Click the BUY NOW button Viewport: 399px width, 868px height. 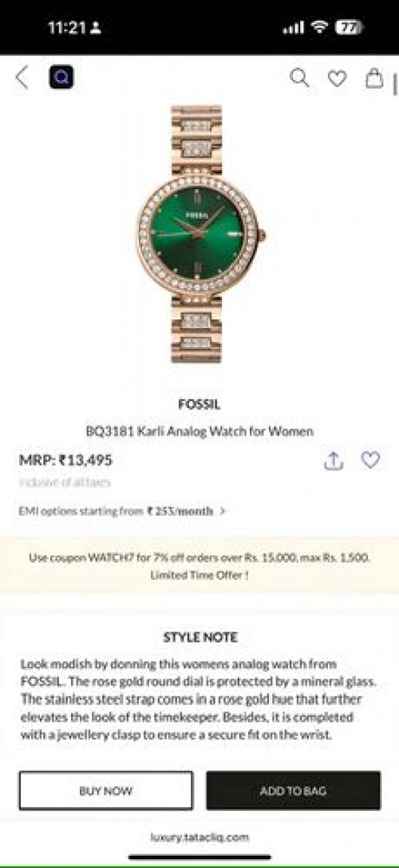point(105,791)
